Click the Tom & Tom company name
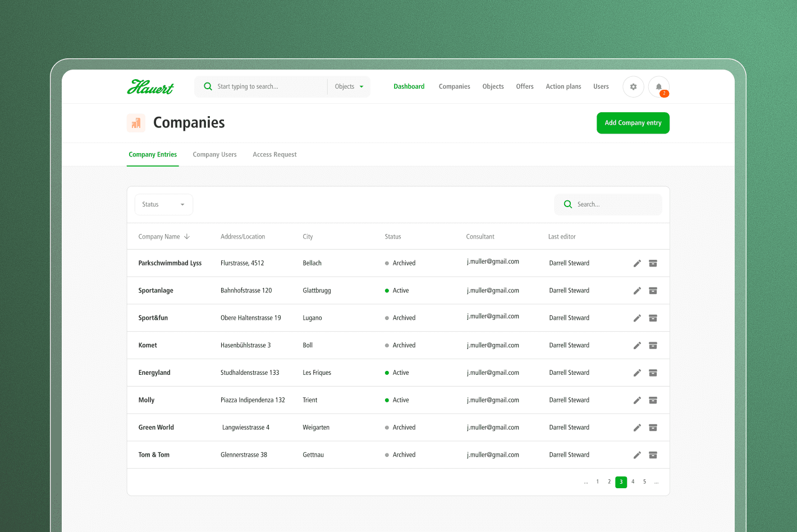This screenshot has width=797, height=532. click(154, 455)
